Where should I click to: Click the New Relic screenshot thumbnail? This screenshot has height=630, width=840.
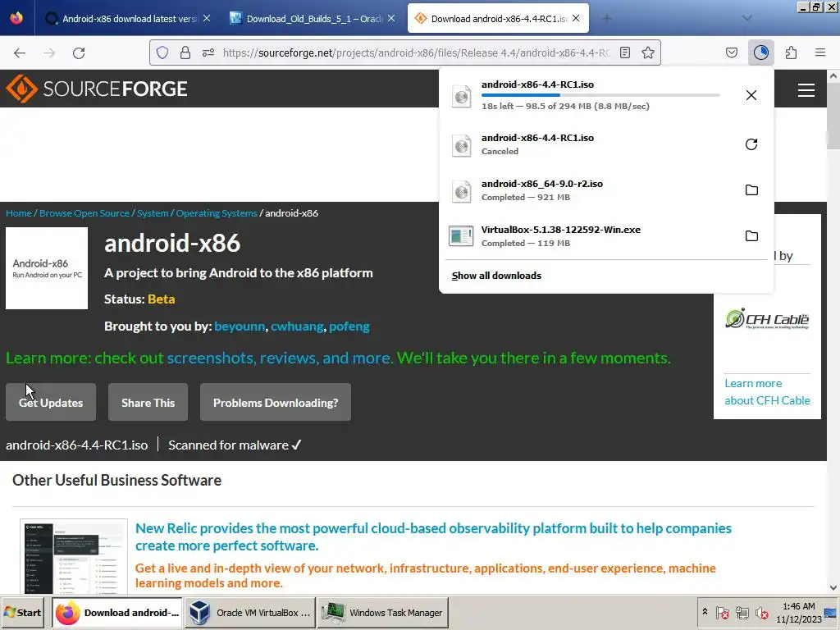74,557
